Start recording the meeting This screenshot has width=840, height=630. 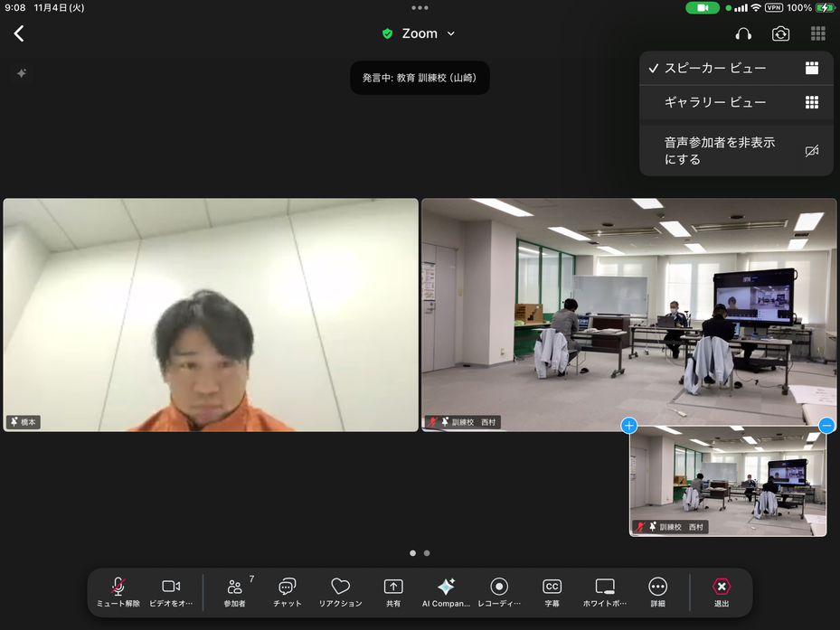coord(499,592)
